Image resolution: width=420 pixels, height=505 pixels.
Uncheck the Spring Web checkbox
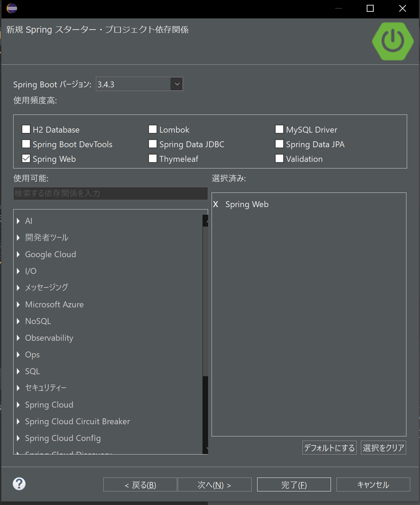point(26,159)
